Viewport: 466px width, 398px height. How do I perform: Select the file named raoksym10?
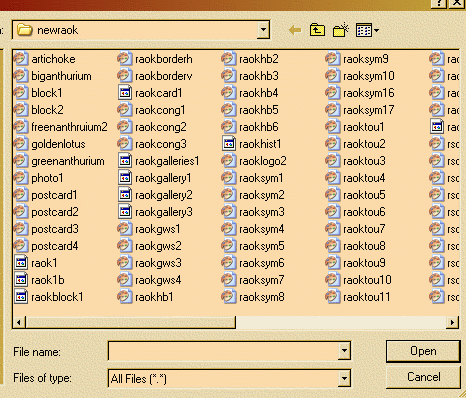click(369, 76)
